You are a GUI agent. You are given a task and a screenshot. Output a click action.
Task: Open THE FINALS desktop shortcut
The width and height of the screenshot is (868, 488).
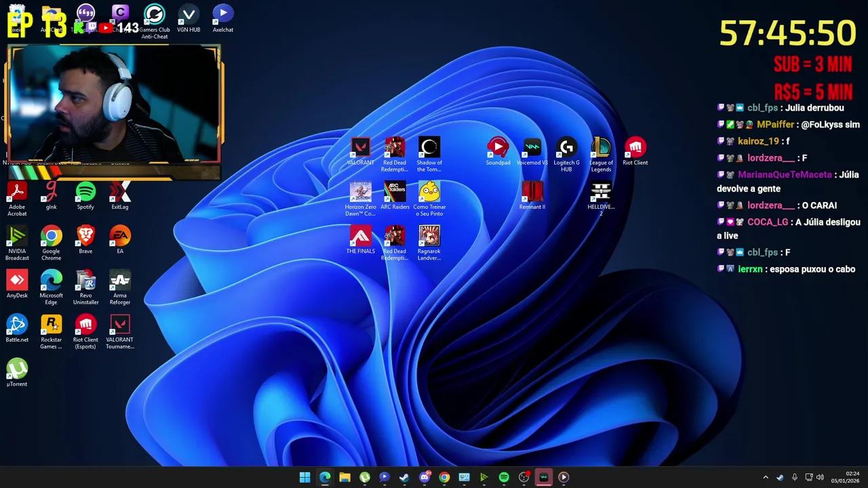(x=360, y=240)
